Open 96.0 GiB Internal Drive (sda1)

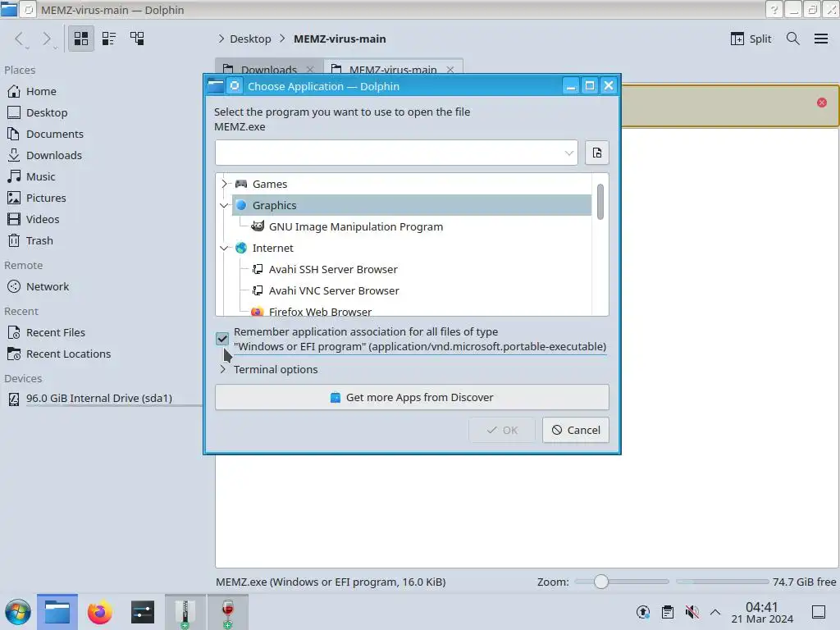tap(100, 399)
